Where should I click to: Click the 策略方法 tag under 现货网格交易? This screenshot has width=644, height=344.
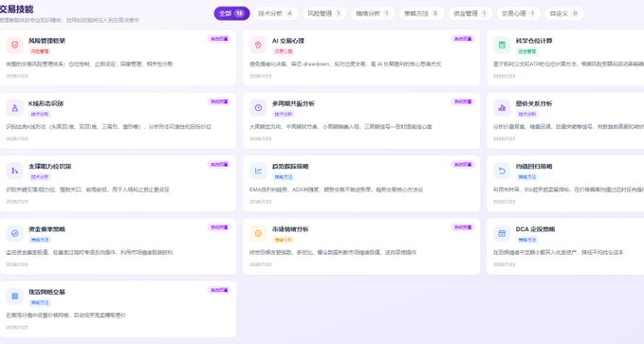40,302
